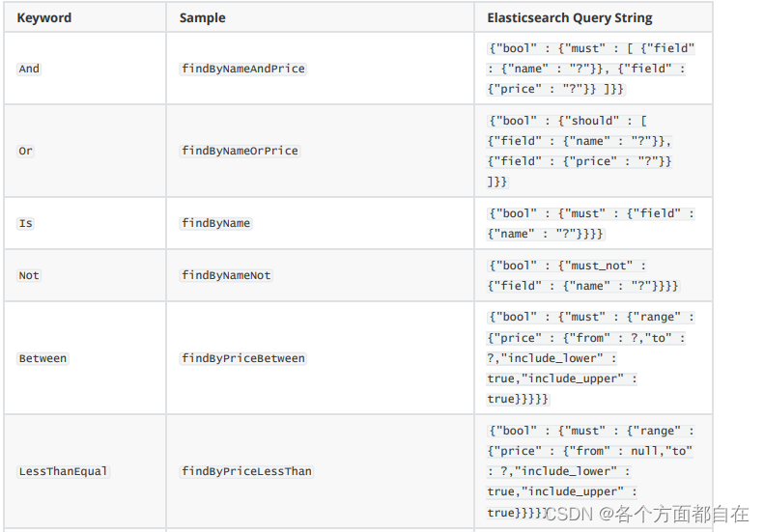This screenshot has height=532, width=764.
Task: Click the findByPriceLessThan sample code
Action: click(x=246, y=471)
